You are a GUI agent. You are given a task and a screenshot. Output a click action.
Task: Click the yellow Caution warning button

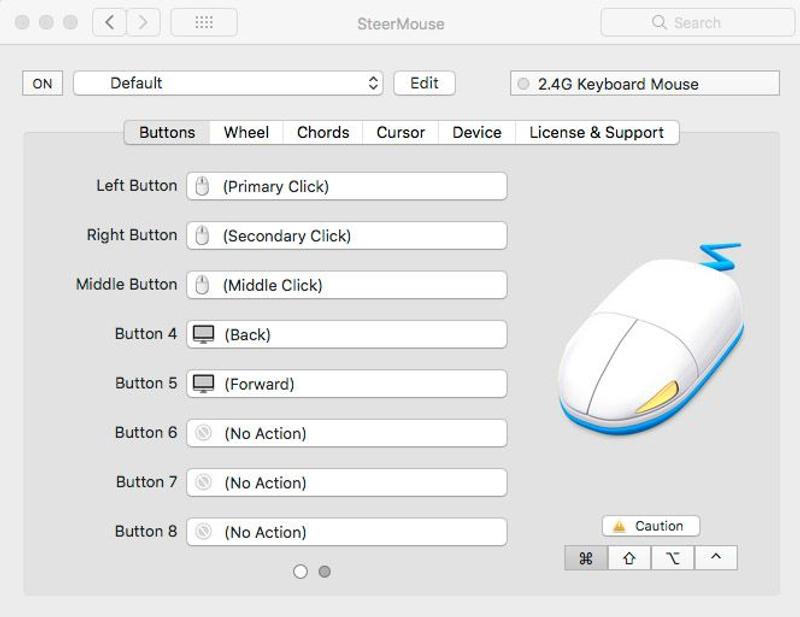coord(651,526)
